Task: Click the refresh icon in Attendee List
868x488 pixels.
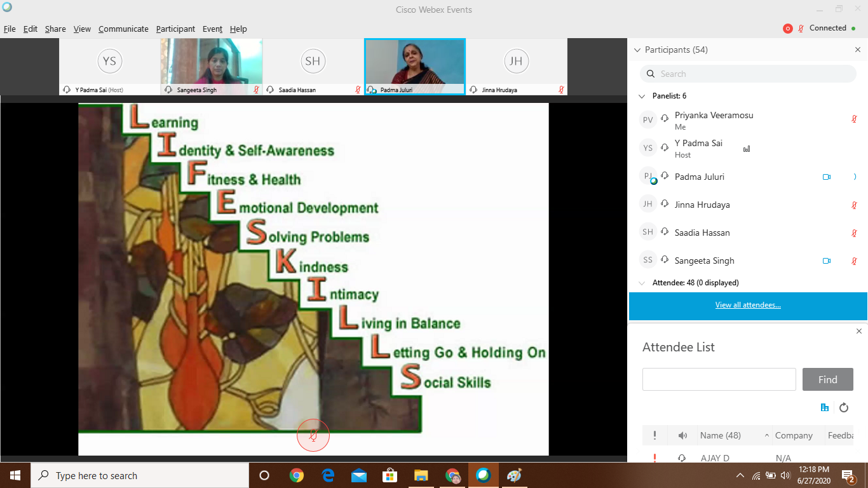Action: (844, 408)
